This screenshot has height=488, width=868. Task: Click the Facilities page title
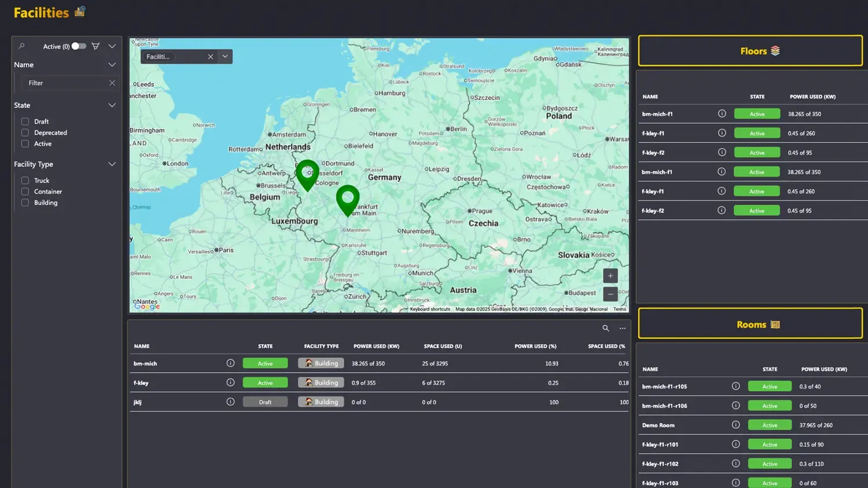coord(41,12)
